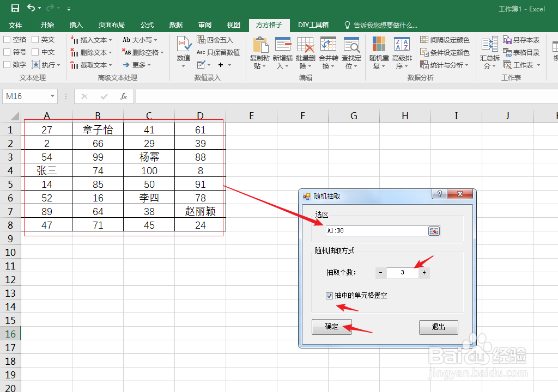Click the 复制粘贴 clipboard icon

[x=260, y=45]
